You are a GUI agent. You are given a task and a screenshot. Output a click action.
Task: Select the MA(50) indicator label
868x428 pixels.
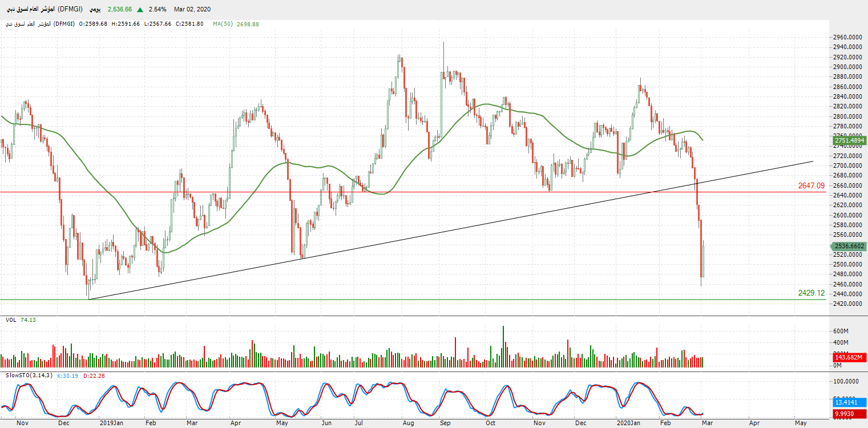pyautogui.click(x=223, y=24)
